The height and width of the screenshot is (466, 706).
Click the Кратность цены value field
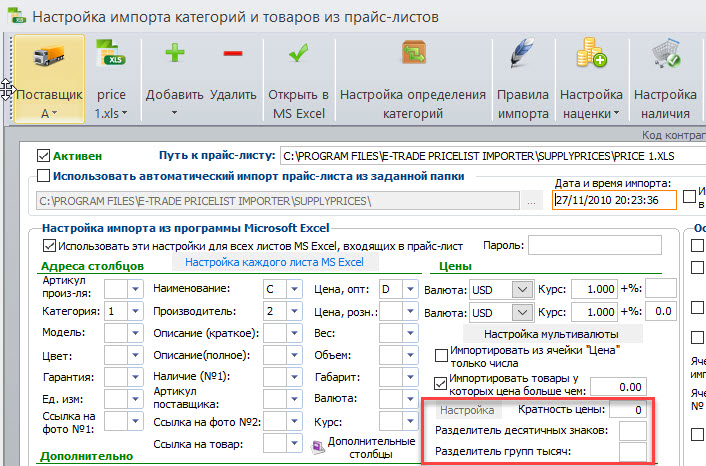(628, 410)
